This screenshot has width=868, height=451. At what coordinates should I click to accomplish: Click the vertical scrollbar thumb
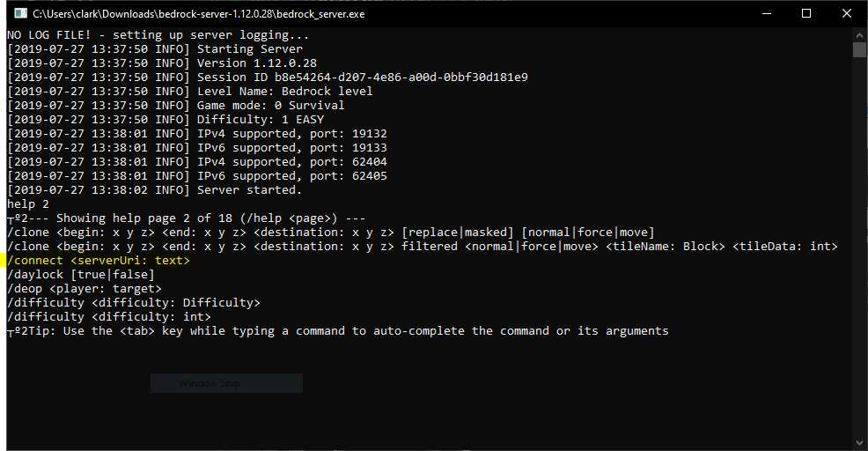tap(860, 49)
